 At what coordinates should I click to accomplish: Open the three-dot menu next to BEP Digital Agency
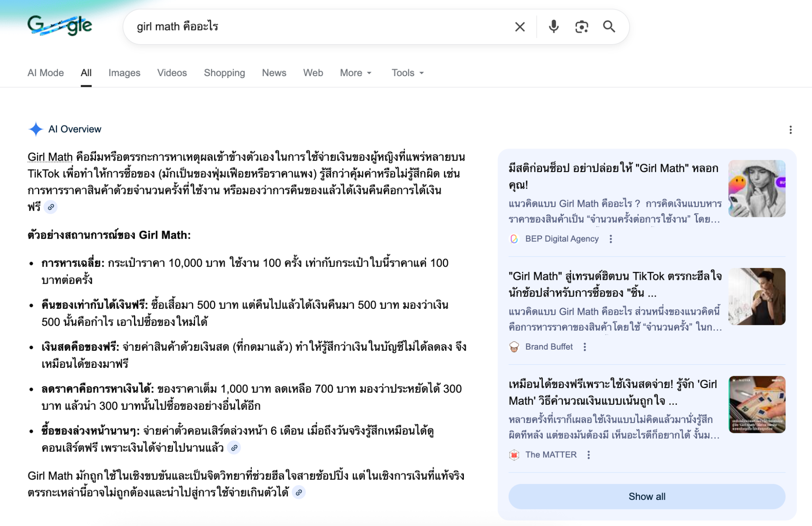[x=611, y=239]
